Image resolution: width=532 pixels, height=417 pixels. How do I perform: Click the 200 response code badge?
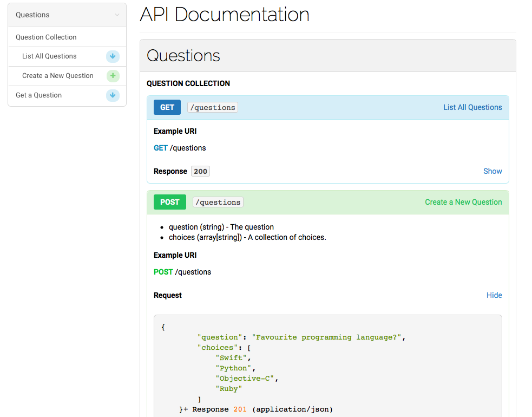200,171
